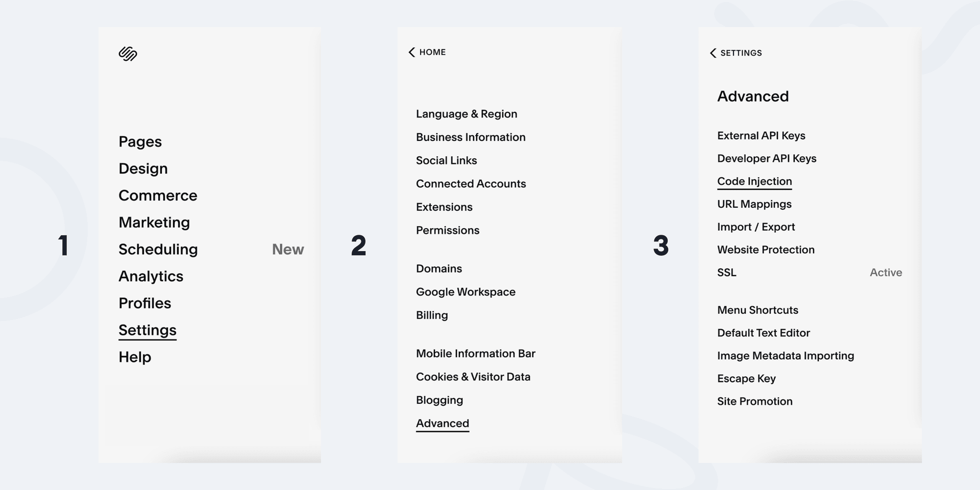Click the back chevron next to SETTINGS
The height and width of the screenshot is (490, 980).
coord(713,53)
